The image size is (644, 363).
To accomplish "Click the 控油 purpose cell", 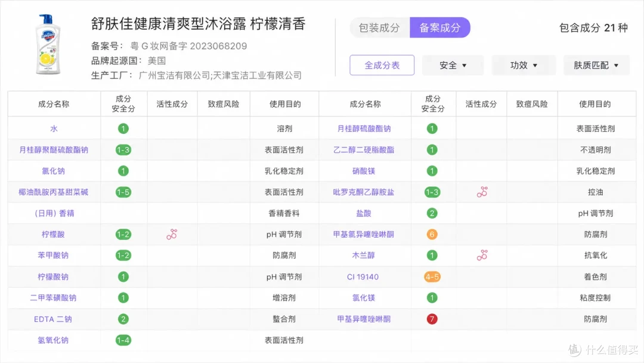I will pyautogui.click(x=596, y=192).
